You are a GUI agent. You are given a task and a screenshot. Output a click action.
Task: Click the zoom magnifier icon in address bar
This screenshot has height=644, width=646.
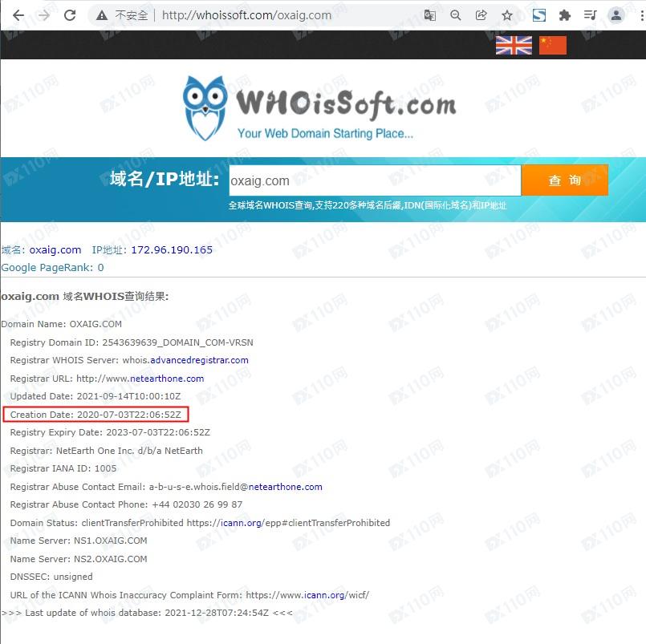point(455,16)
